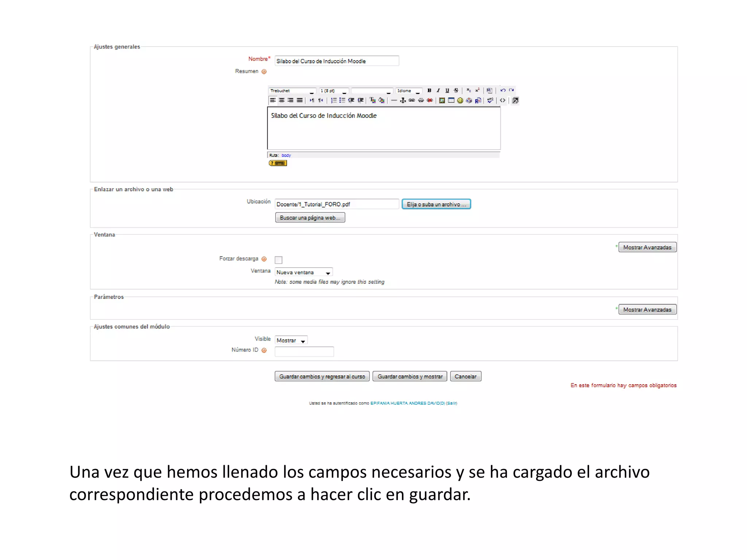Toggle HTML source view
The height and width of the screenshot is (560, 747).
pos(503,100)
